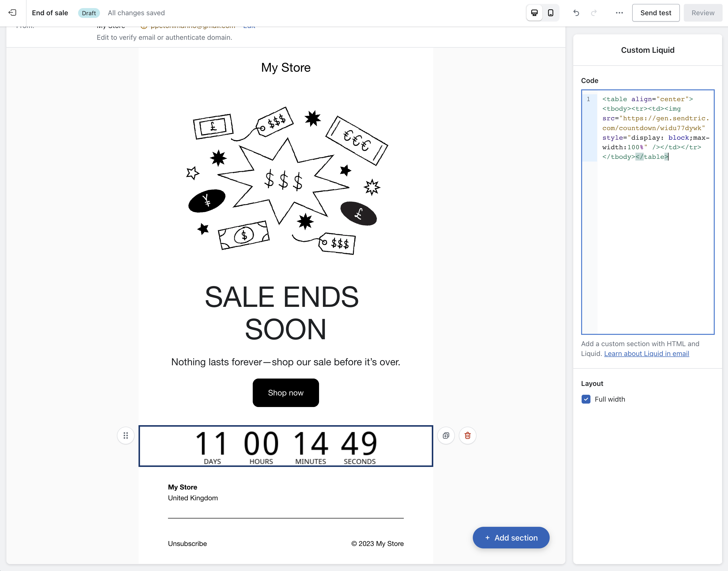The height and width of the screenshot is (571, 728).
Task: Uncheck the Full width checkbox
Action: 586,399
